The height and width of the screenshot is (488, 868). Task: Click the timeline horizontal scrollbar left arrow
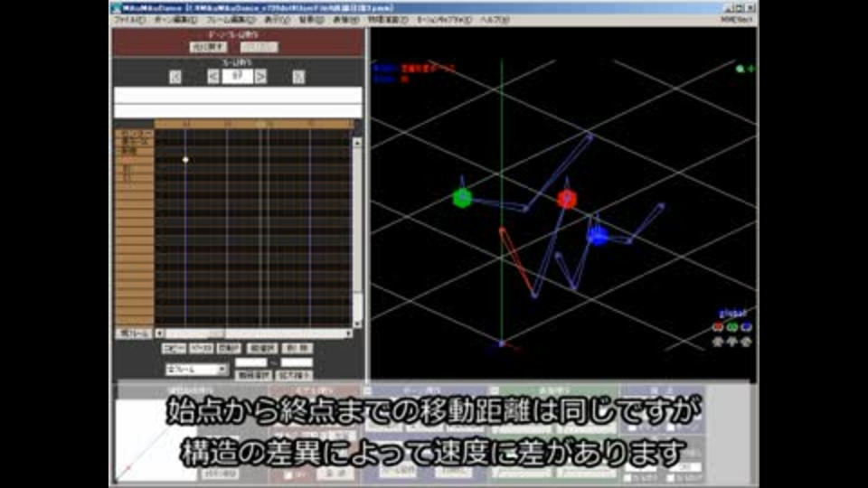[159, 333]
